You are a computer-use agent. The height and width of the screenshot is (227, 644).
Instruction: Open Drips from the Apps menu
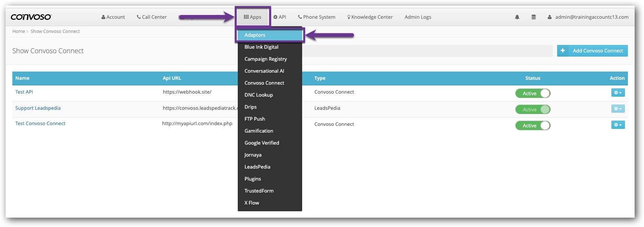270,107
